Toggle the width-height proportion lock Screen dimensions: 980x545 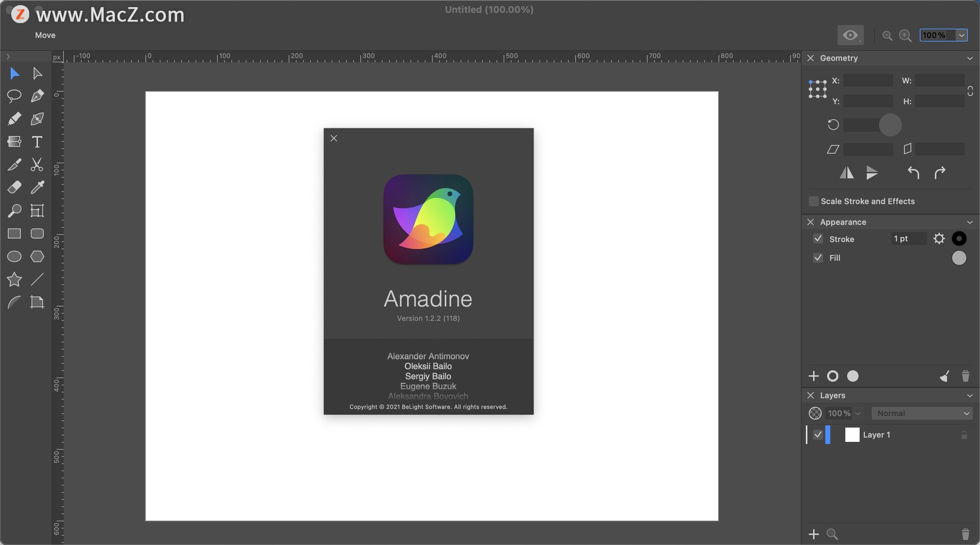[970, 91]
